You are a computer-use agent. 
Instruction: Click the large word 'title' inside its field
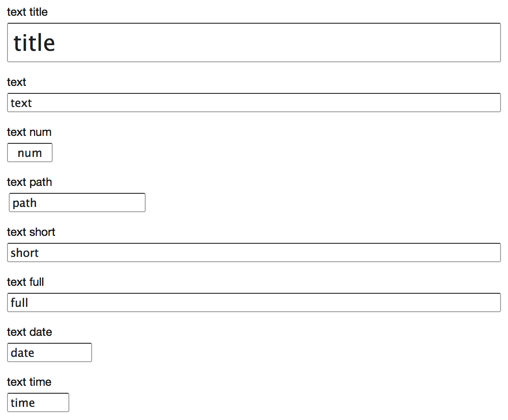click(x=34, y=43)
